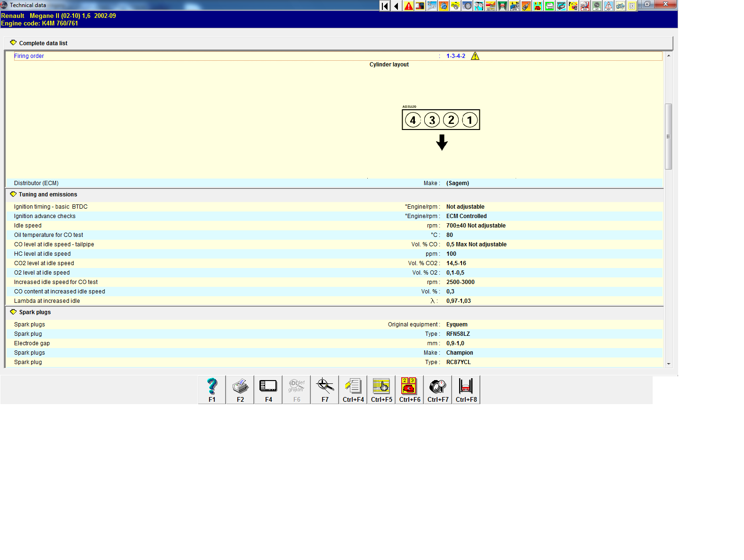Restore the window using the restore button
Image resolution: width=744 pixels, height=560 pixels.
pyautogui.click(x=647, y=4)
